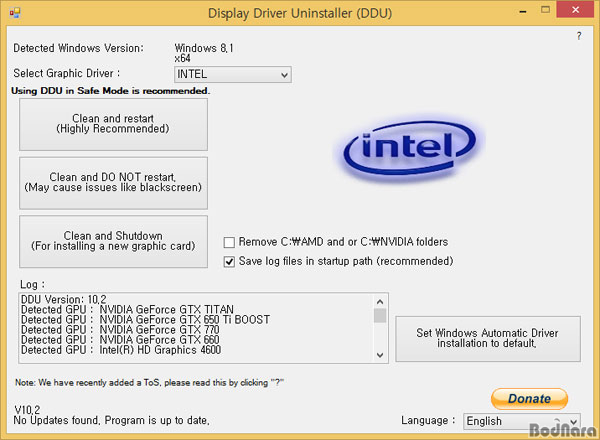Click the DDU application icon in title bar
Viewport: 600px width, 440px height.
click(x=15, y=13)
